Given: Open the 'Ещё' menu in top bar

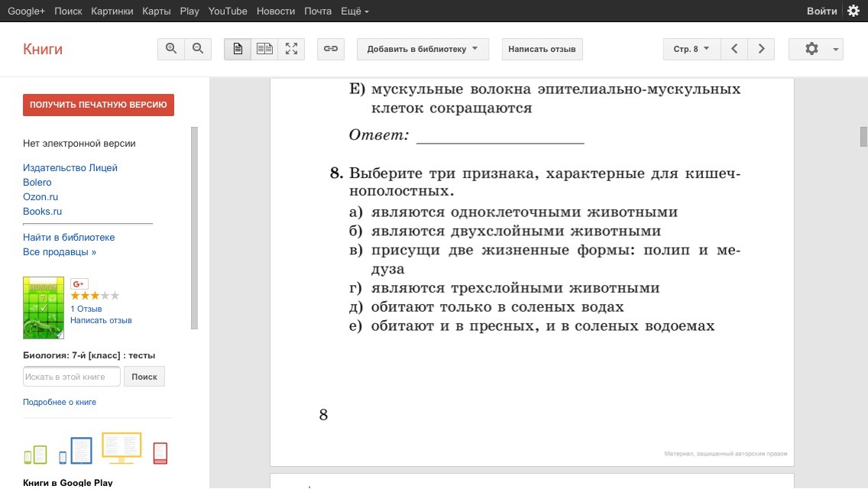Looking at the screenshot, I should (x=355, y=11).
